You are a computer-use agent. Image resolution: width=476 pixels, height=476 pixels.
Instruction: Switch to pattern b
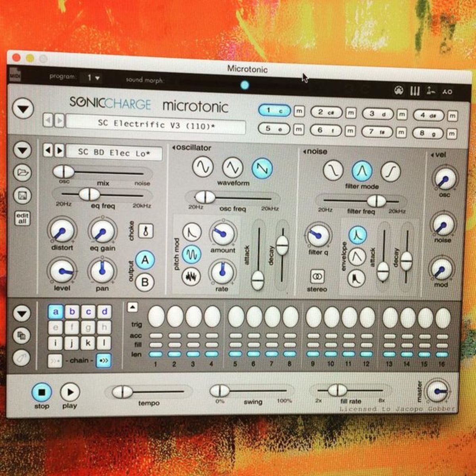72,312
